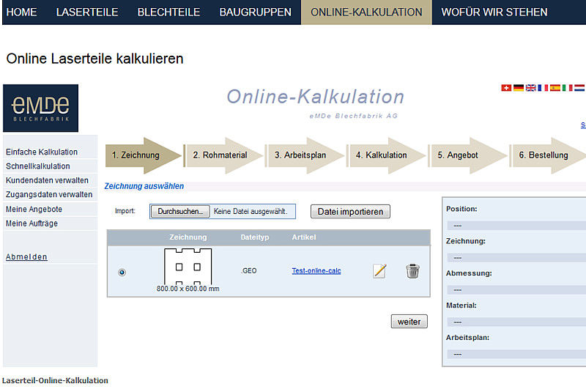Switch to Spanish using the Spain flag
Screen dimensions: 586x392
pyautogui.click(x=555, y=88)
